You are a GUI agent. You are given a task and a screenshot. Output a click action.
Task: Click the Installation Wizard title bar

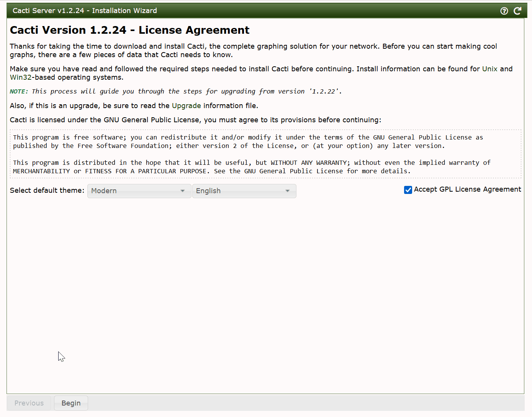[x=84, y=10]
